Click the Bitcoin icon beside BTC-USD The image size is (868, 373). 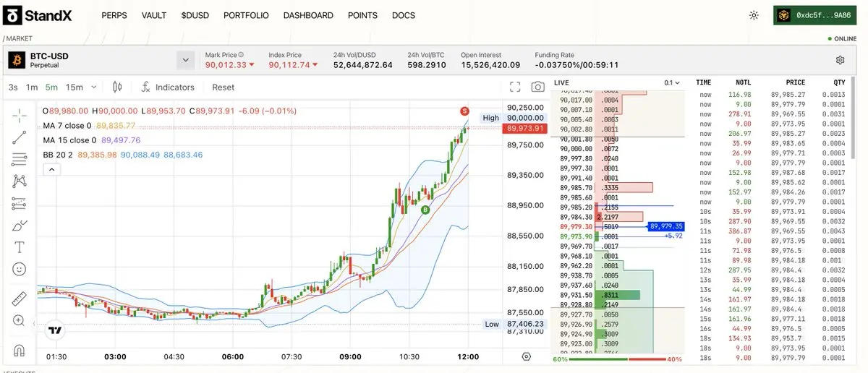17,60
